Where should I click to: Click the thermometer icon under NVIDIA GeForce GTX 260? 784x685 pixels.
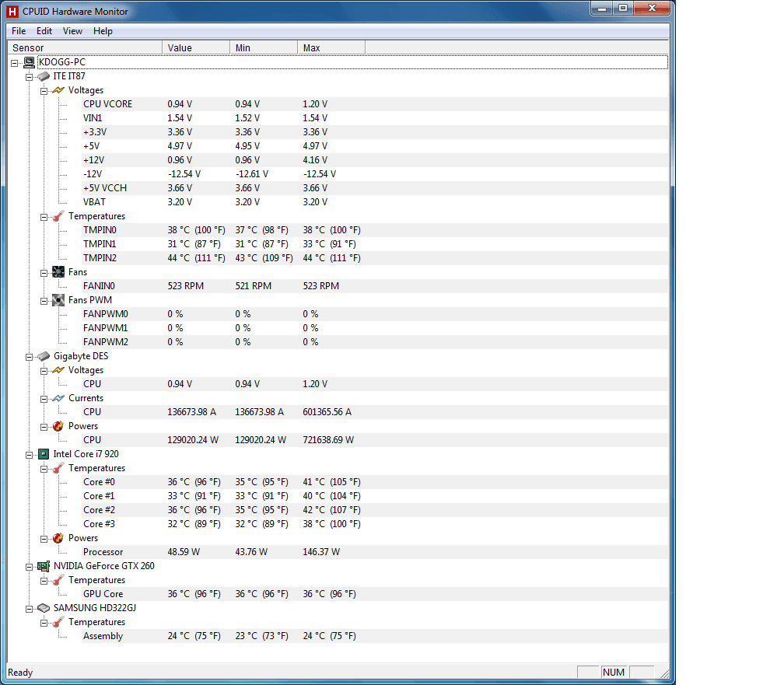(58, 580)
